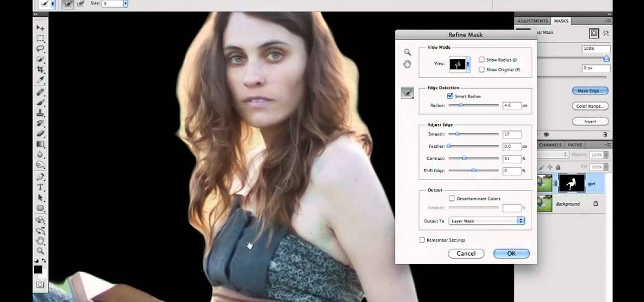Click the layer mask thumbnail of girl layer
The width and height of the screenshot is (644, 302).
(572, 183)
